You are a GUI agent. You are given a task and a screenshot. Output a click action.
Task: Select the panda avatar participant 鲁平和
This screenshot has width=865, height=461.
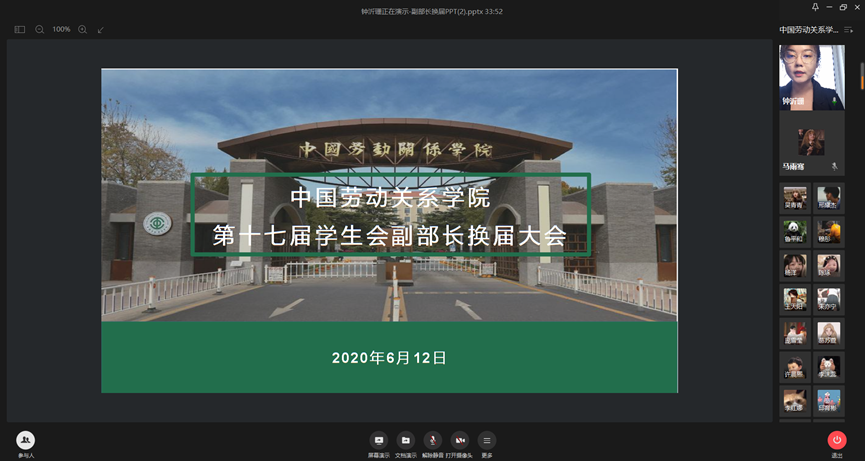795,232
